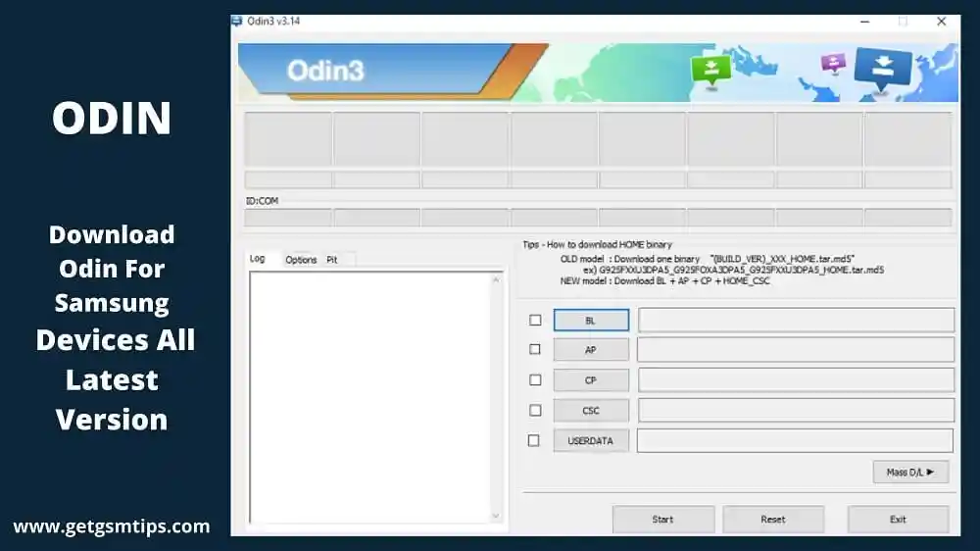Image resolution: width=980 pixels, height=551 pixels.
Task: Click the Odin3 app icon in title bar
Action: pos(237,22)
